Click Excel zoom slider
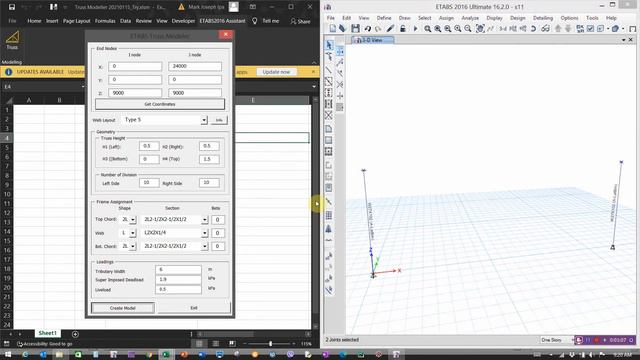The height and width of the screenshot is (360, 640). click(x=270, y=344)
